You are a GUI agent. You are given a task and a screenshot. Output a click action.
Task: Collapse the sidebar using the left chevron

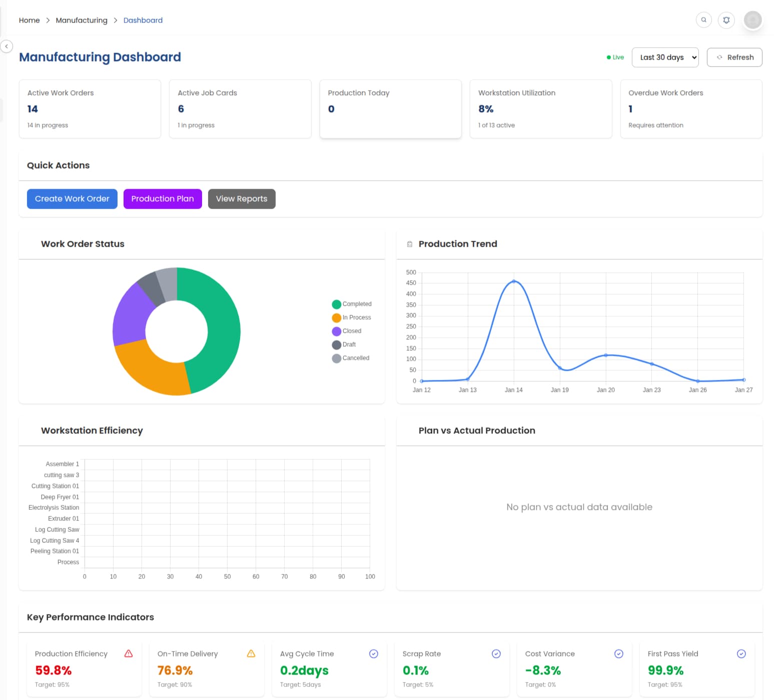(7, 47)
